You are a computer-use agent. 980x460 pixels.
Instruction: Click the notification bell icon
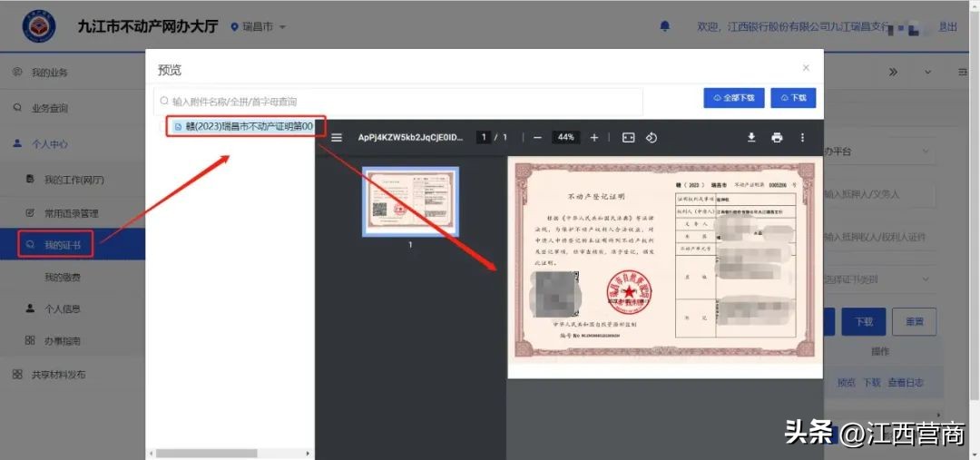click(665, 26)
